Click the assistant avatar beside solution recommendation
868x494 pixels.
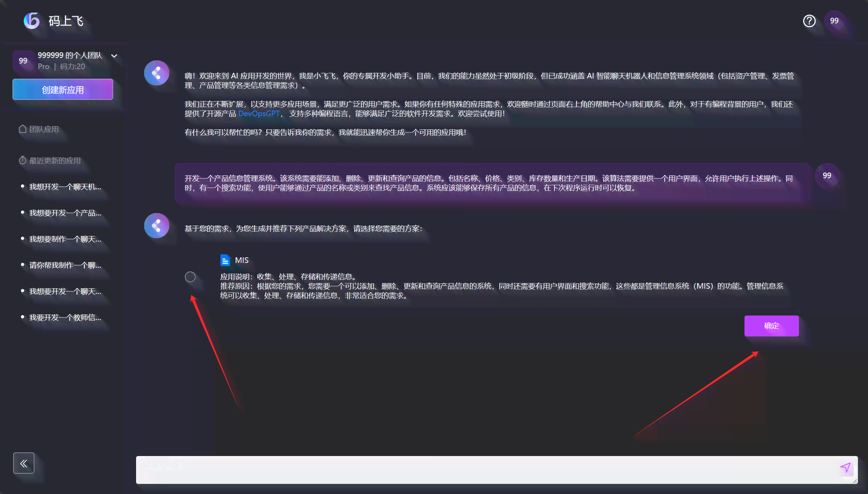pos(157,226)
